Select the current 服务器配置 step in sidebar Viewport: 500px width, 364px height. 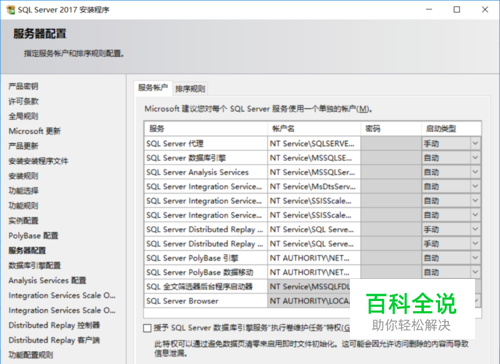[x=27, y=250]
